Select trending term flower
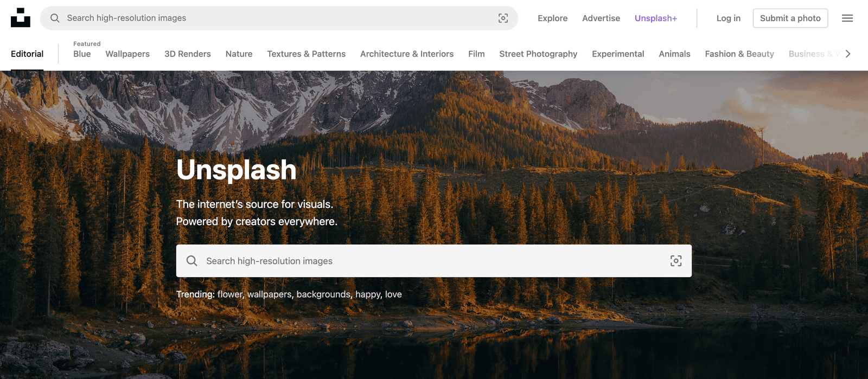This screenshot has width=868, height=379. point(231,294)
